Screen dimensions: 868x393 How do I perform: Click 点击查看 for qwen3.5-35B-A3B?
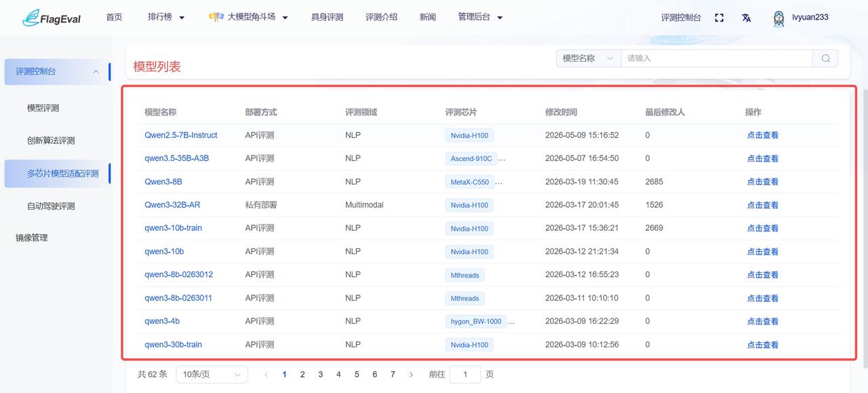[763, 158]
